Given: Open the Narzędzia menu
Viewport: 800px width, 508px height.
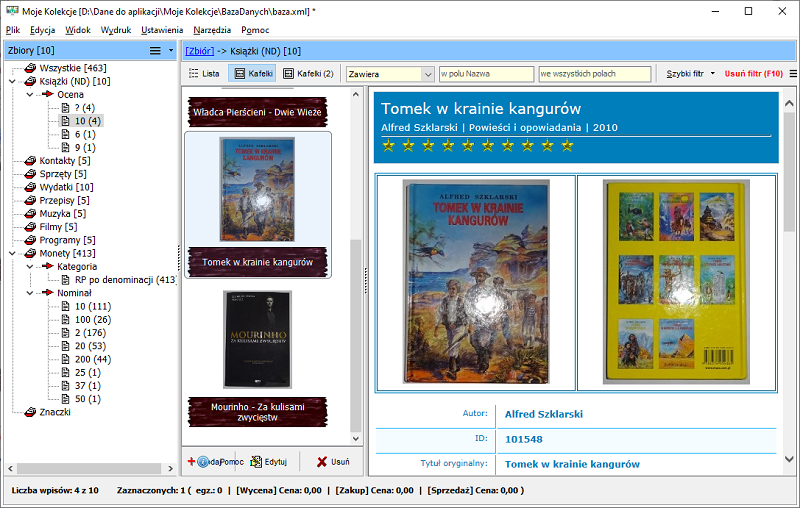Looking at the screenshot, I should coord(212,30).
